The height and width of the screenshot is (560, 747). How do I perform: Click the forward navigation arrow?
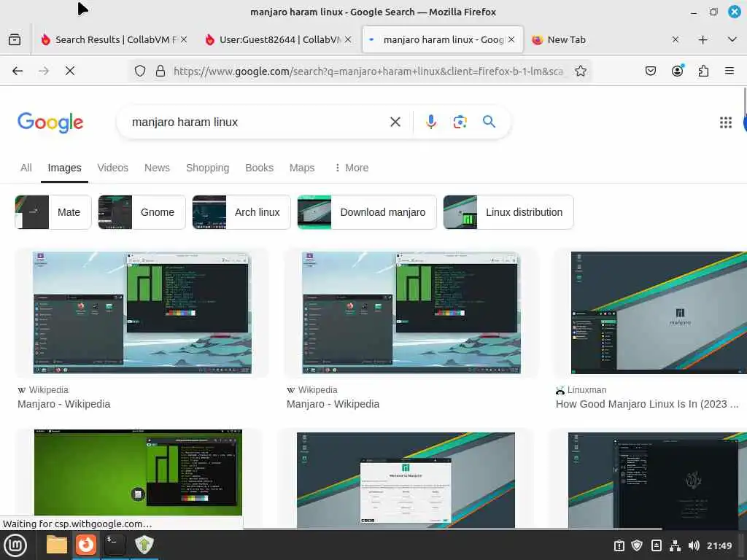(44, 71)
